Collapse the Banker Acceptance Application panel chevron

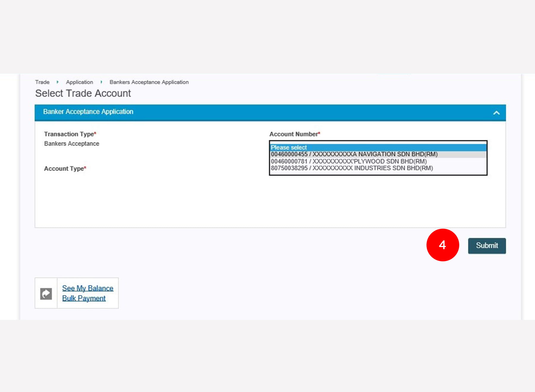[496, 113]
